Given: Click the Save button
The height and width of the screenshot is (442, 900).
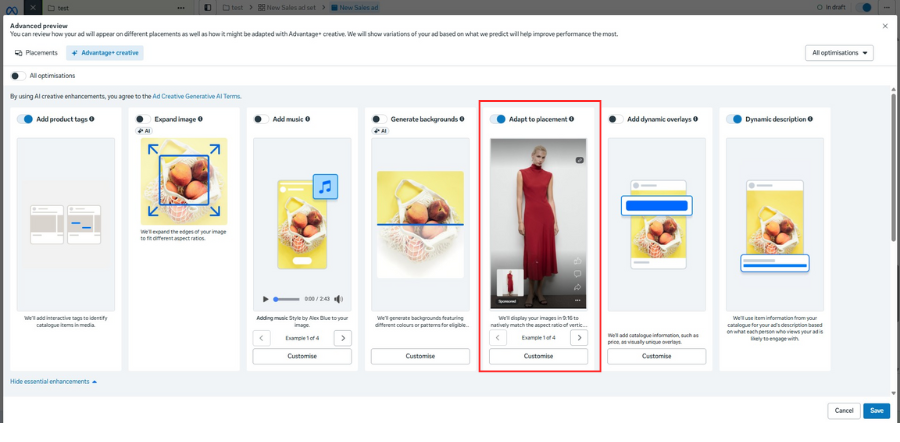Looking at the screenshot, I should (876, 411).
